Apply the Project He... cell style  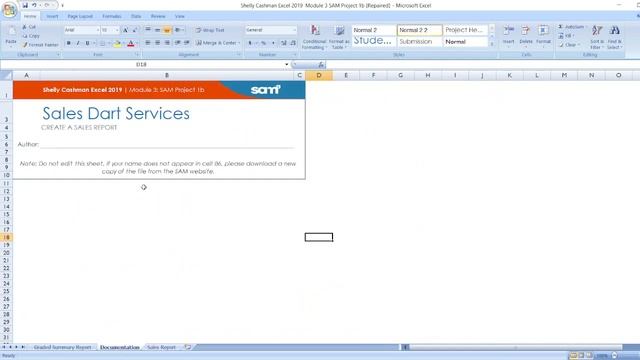466,30
